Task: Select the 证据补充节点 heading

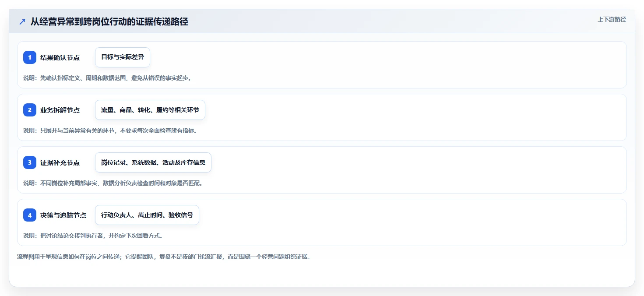Action: (60, 162)
